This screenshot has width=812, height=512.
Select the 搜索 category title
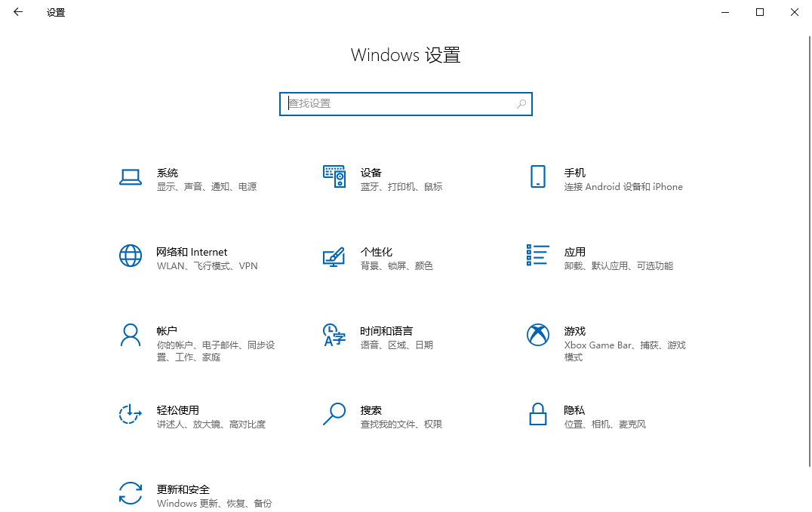[x=371, y=410]
